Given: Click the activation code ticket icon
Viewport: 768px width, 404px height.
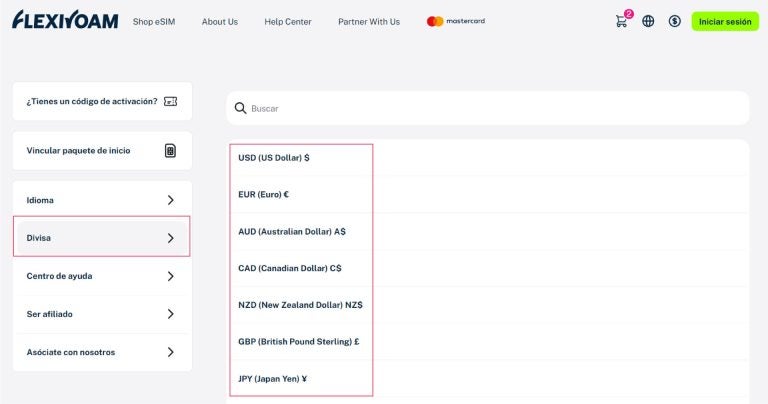Looking at the screenshot, I should [x=170, y=101].
